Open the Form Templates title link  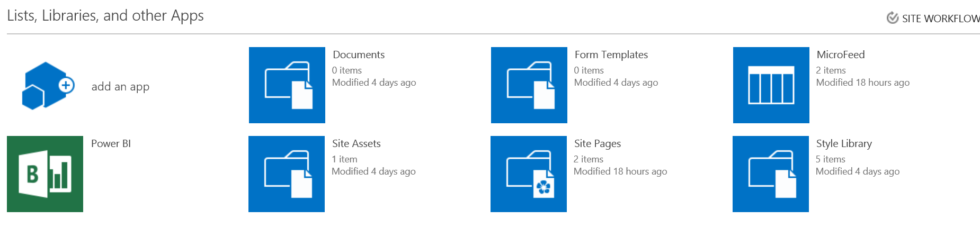pyautogui.click(x=611, y=54)
